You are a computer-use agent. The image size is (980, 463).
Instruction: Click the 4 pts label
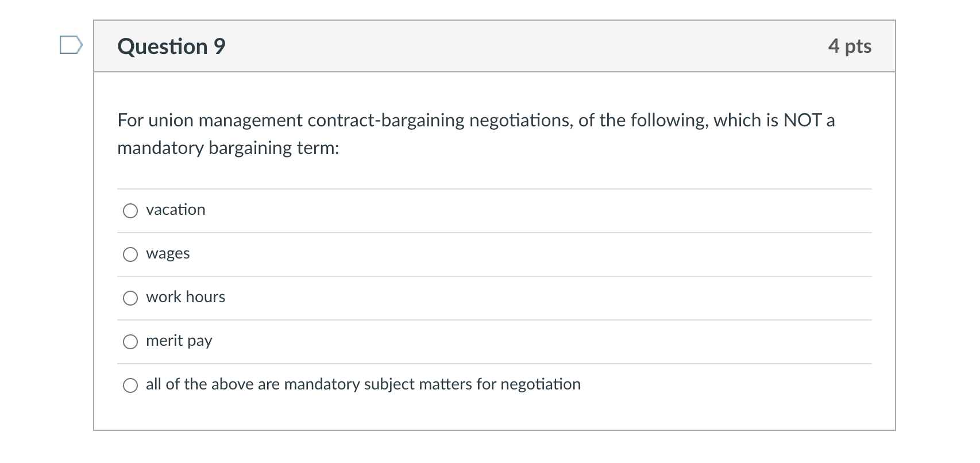tap(849, 46)
